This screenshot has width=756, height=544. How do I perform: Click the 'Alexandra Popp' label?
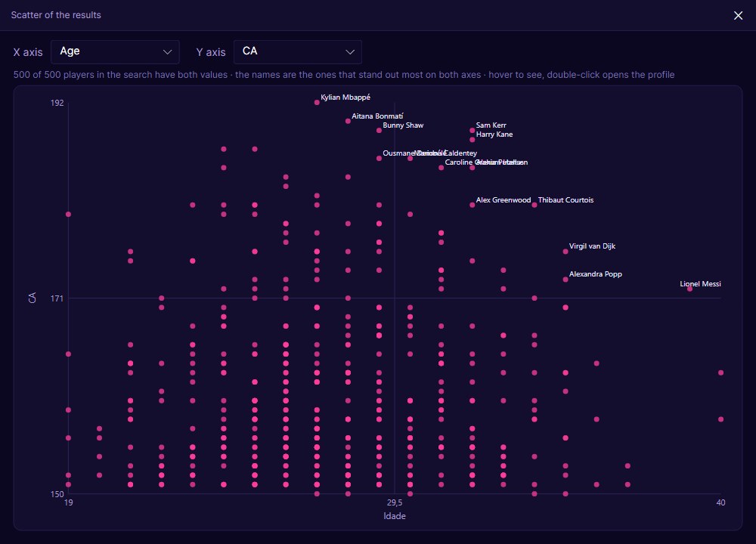[596, 274]
